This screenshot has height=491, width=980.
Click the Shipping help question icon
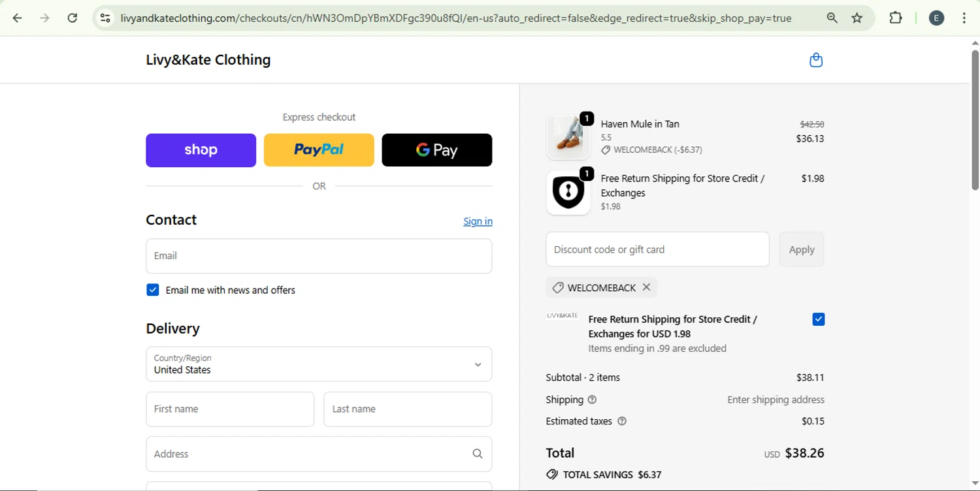click(x=592, y=400)
